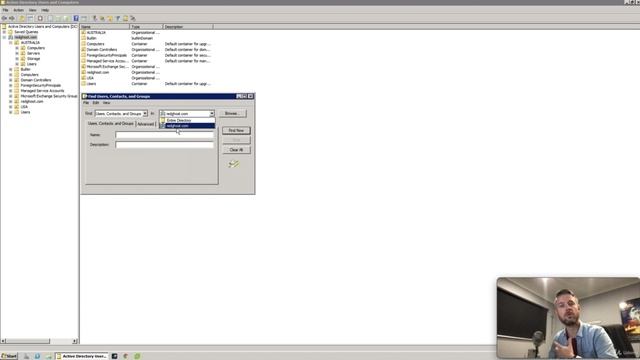Select the AUSTRALIA tree item
This screenshot has height=360, width=640.
(30, 42)
